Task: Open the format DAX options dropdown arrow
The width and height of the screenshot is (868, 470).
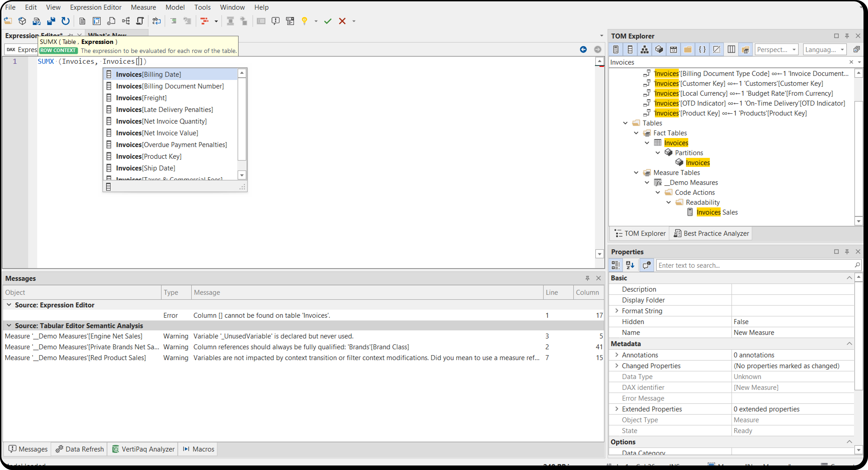Action: (x=216, y=21)
